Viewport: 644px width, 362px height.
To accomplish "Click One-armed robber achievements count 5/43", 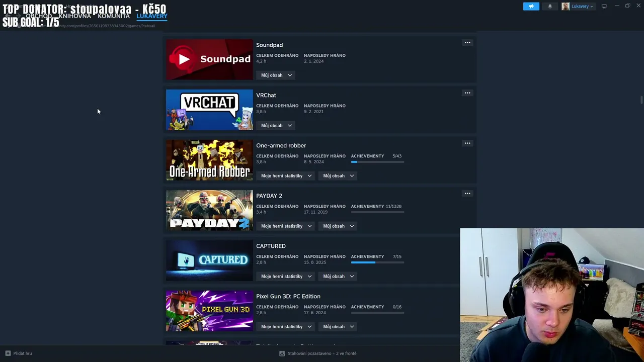I will [x=397, y=156].
